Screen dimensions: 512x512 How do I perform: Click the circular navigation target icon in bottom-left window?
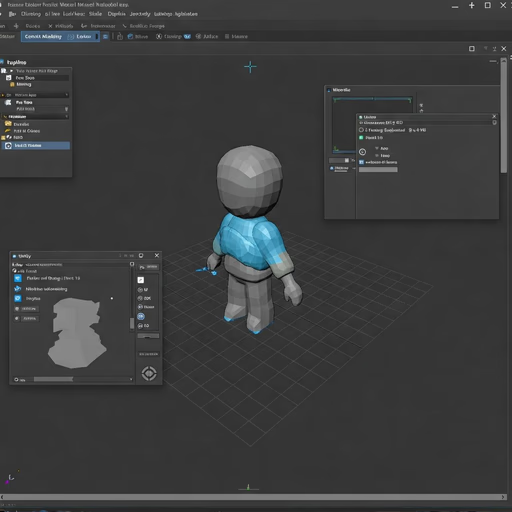coord(149,373)
